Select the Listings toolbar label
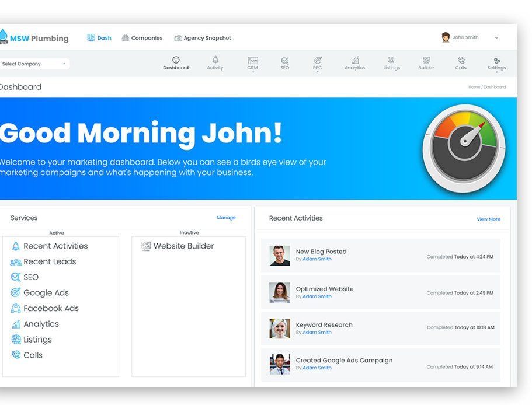Viewport: 532px width, 405px height. [x=391, y=68]
